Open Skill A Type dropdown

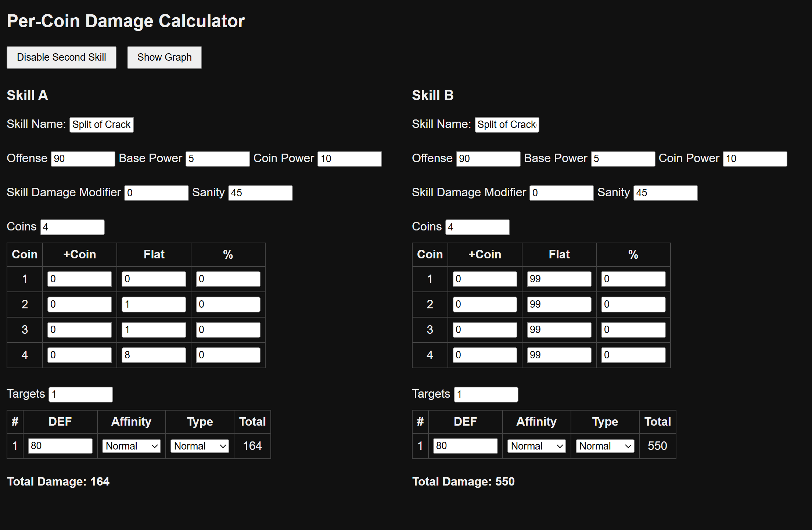(x=200, y=446)
